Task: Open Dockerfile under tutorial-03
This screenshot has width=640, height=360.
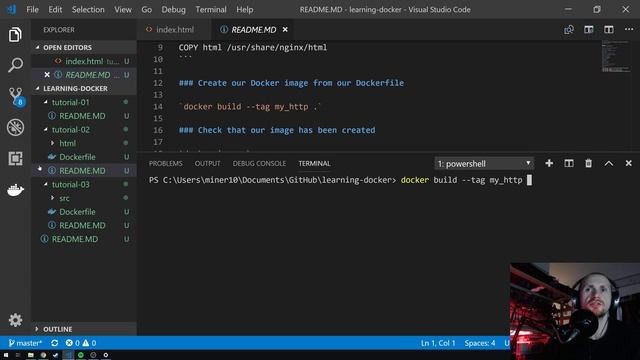Action: pos(84,211)
